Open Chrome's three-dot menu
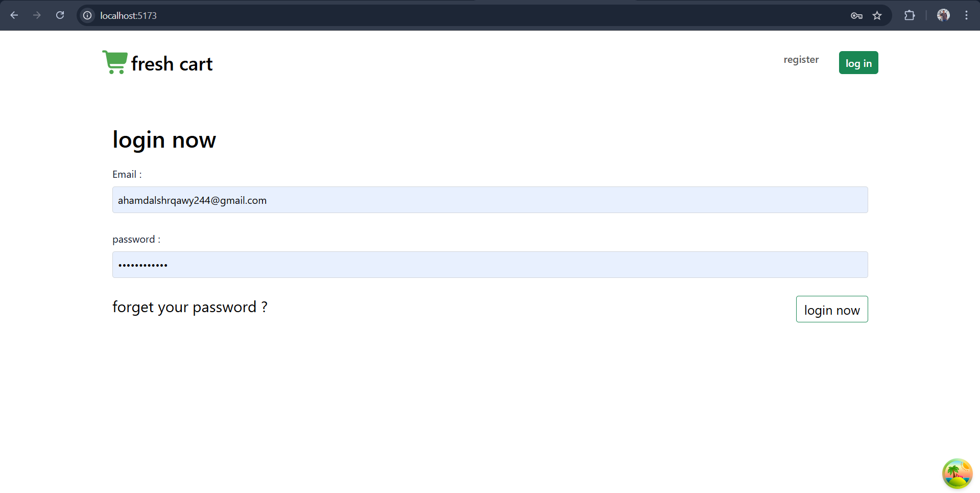This screenshot has width=980, height=493. click(x=966, y=15)
